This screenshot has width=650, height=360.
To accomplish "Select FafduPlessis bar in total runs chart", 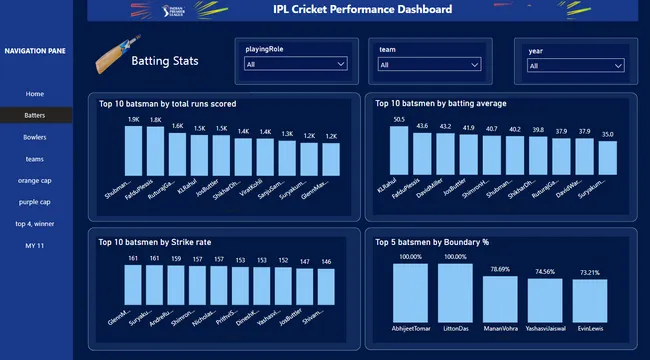I will 155,151.
